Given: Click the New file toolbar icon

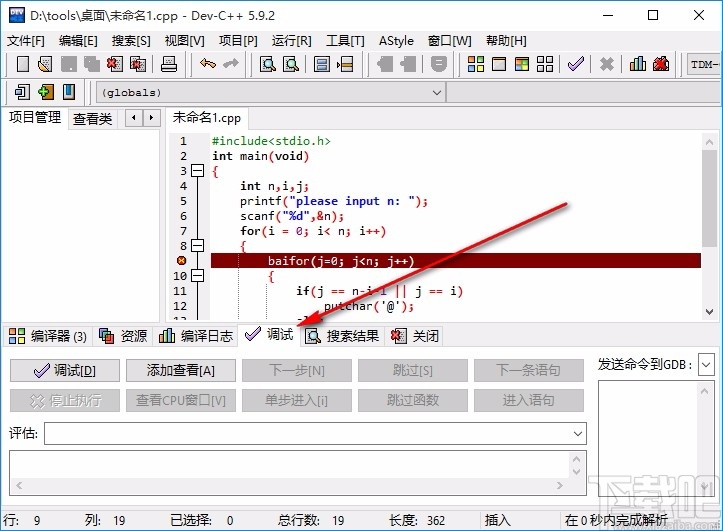Looking at the screenshot, I should click(23, 64).
